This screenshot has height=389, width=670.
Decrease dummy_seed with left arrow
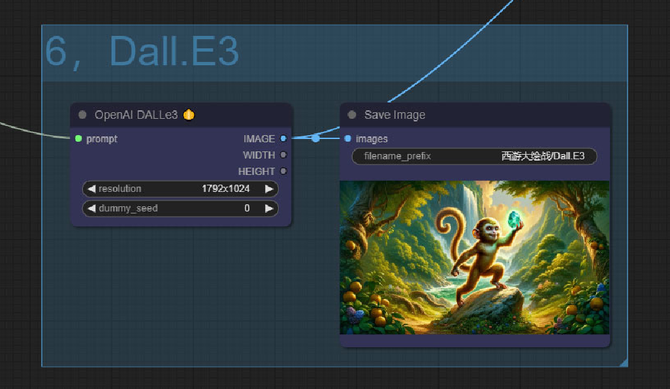[91, 208]
